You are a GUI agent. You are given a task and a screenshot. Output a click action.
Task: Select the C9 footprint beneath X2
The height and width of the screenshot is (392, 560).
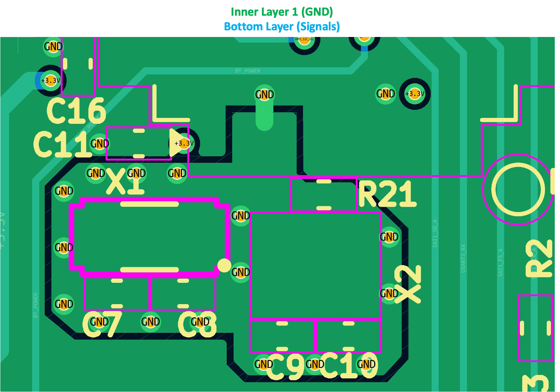point(282,336)
